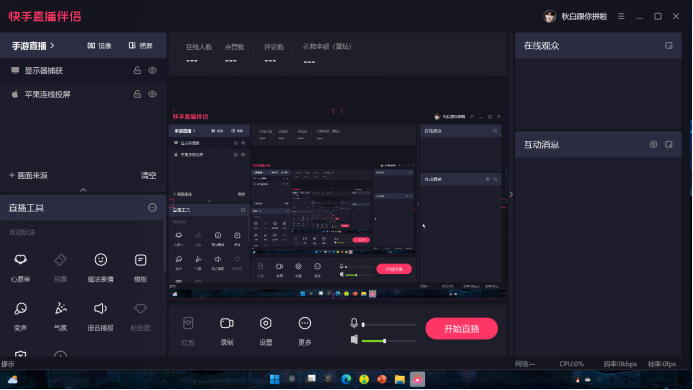The width and height of the screenshot is (693, 390).
Task: Toggle visibility of 苹果连线投屏 source
Action: coord(152,94)
